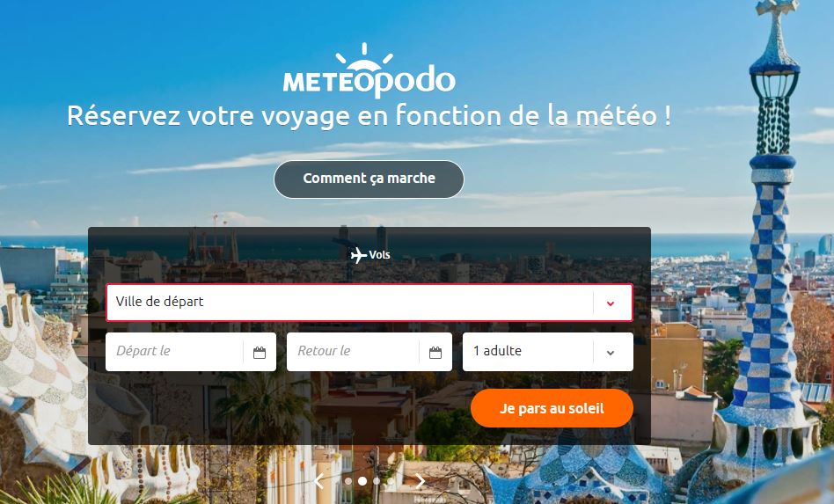Click the Meteopodo sun logo
Viewport: 834px width, 504px height.
(x=364, y=58)
